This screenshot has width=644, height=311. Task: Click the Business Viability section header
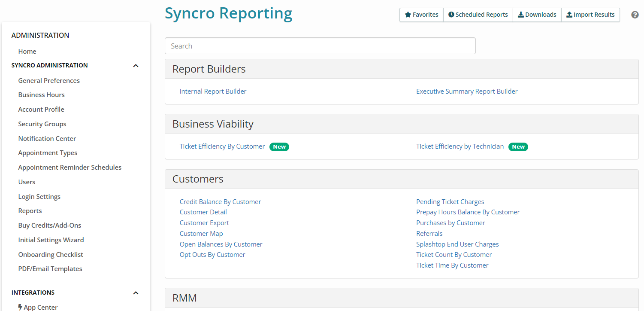click(213, 124)
